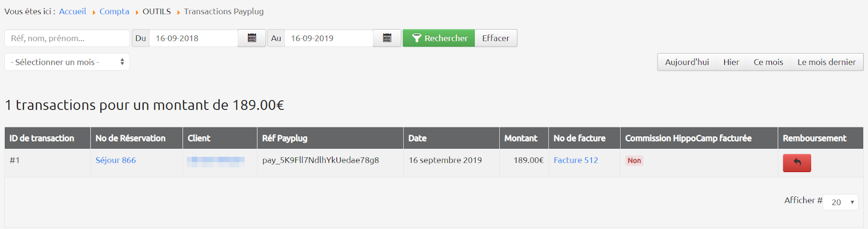Click the reference or name search field

pyautogui.click(x=67, y=38)
